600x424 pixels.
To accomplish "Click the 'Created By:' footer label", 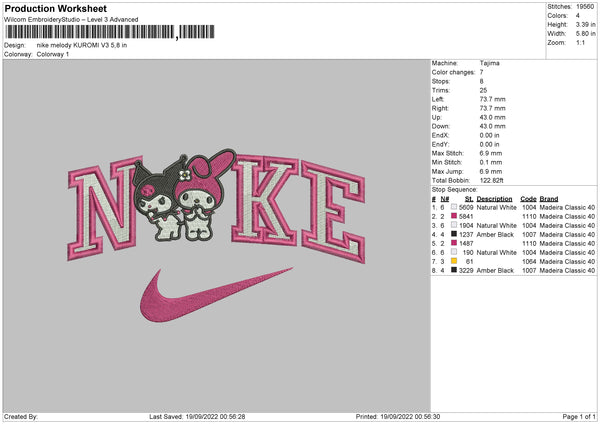I will click(21, 416).
